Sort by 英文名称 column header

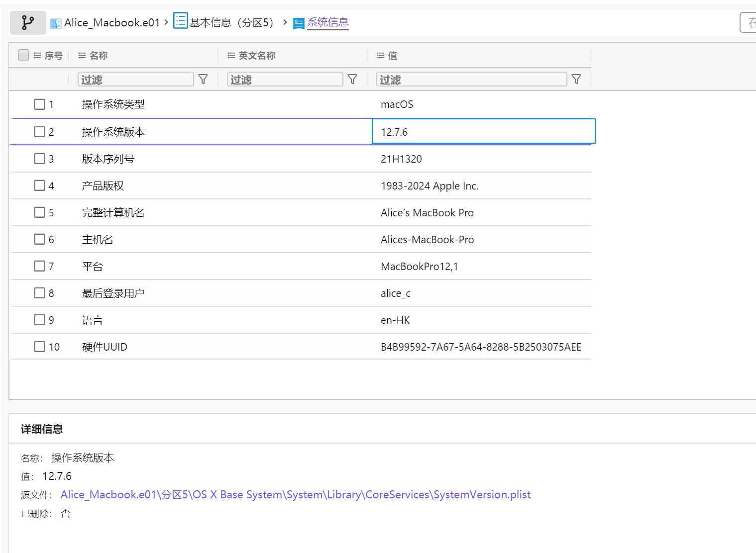click(x=257, y=56)
